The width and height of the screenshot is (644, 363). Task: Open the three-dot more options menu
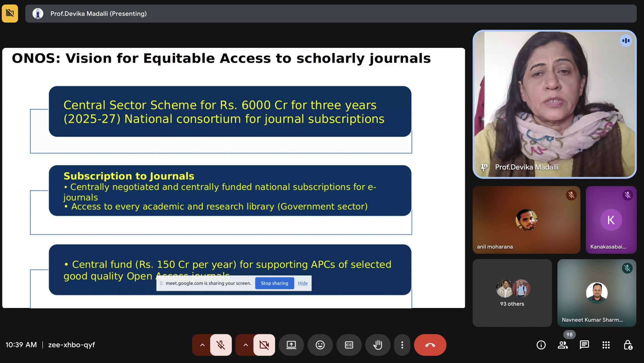click(x=402, y=345)
